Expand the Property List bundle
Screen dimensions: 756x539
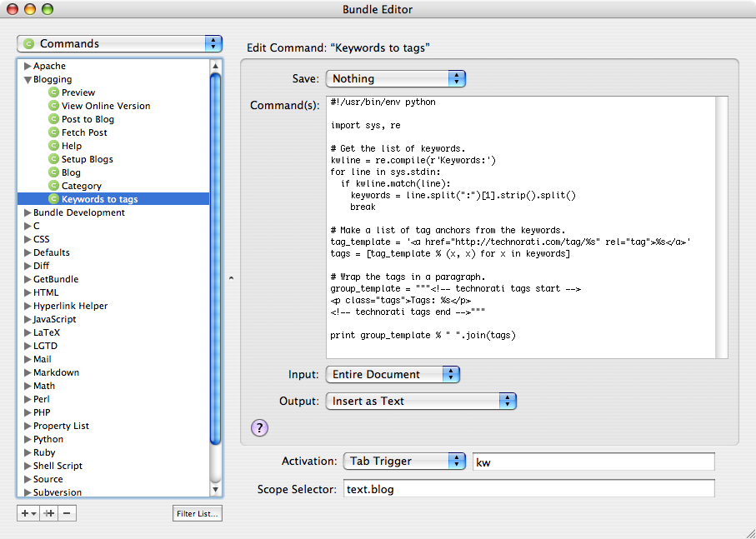click(28, 426)
